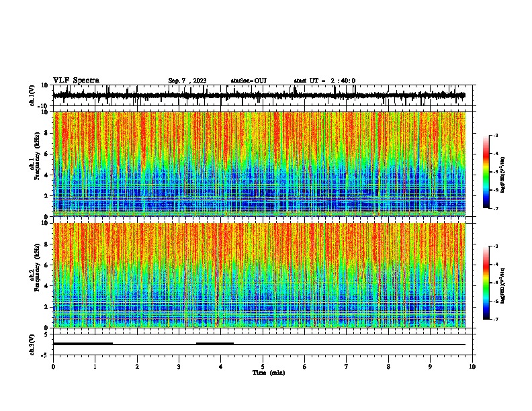Click the "station=OUI" header label
532x411 pixels.
249,81
